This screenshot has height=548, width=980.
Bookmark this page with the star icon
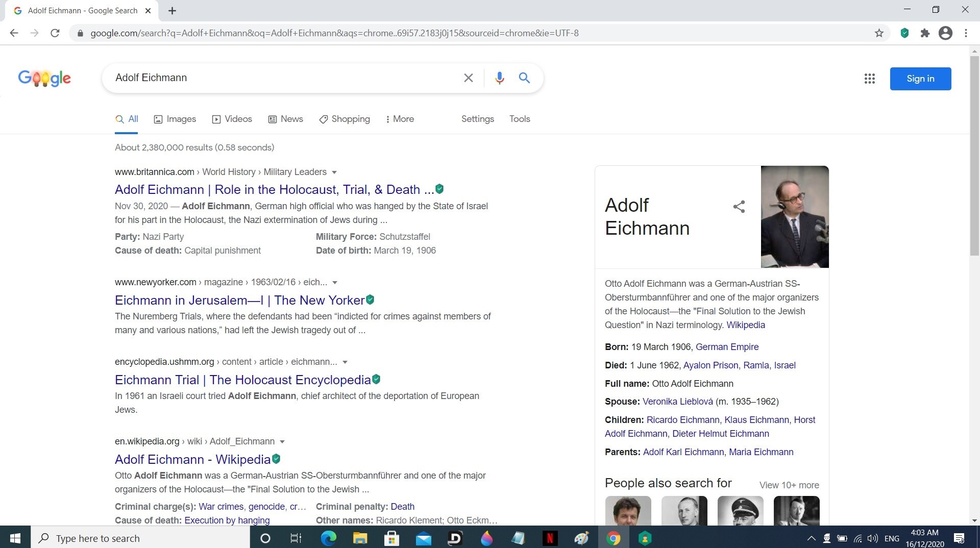879,33
